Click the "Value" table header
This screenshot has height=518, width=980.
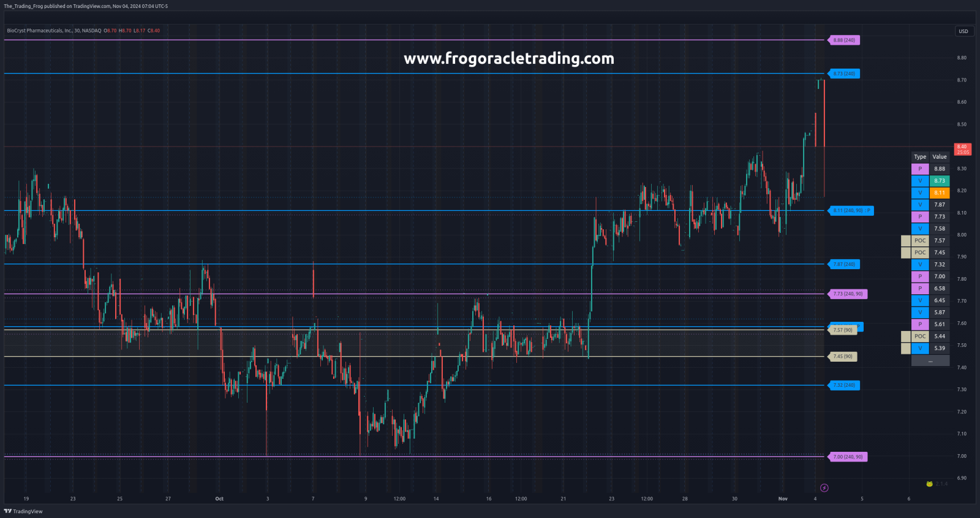click(x=940, y=157)
